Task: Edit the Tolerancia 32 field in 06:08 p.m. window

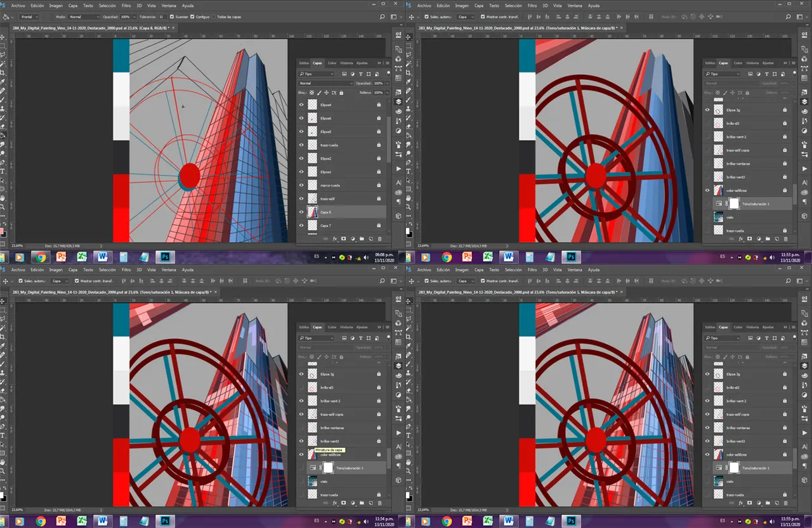Action: pos(162,17)
